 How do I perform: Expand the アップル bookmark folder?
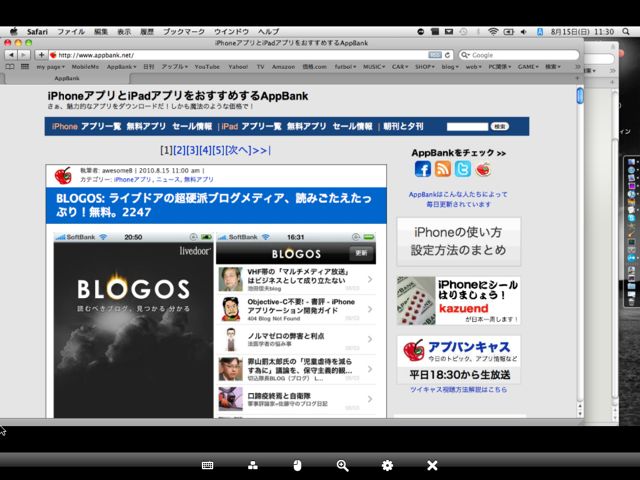pos(174,67)
